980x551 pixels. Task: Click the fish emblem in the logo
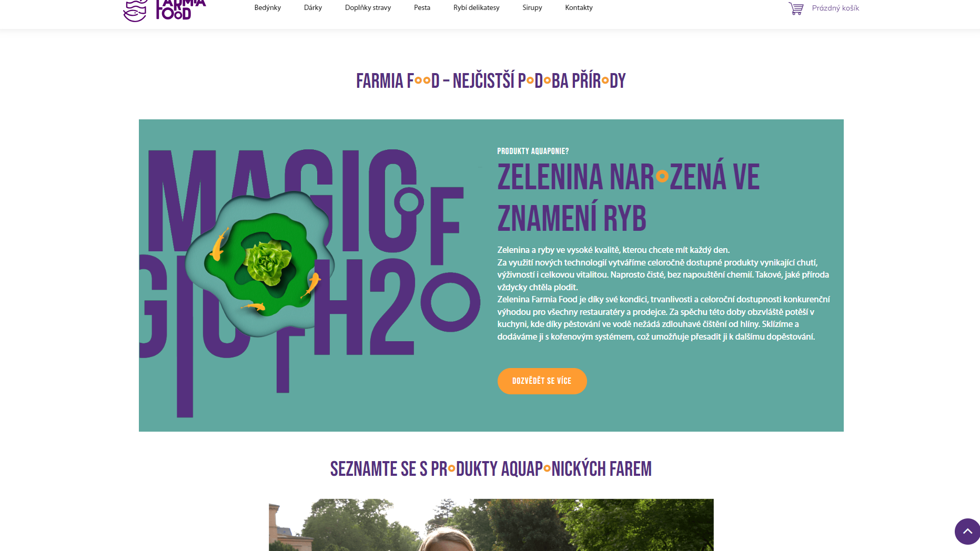[135, 11]
